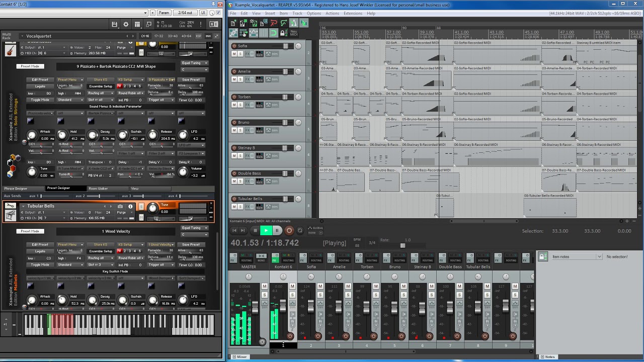Click Kontakt panic exclamation mark icon

tap(201, 24)
